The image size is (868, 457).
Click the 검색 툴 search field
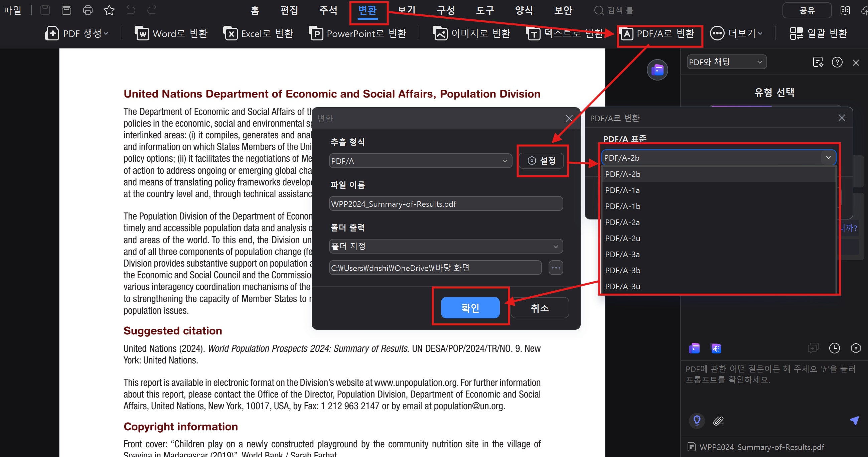pyautogui.click(x=614, y=10)
